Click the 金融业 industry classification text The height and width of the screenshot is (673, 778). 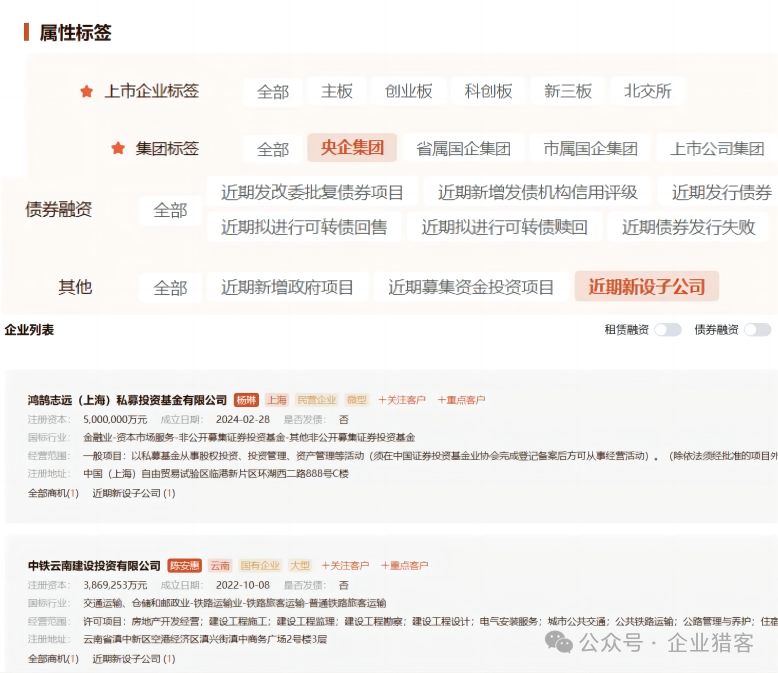249,438
